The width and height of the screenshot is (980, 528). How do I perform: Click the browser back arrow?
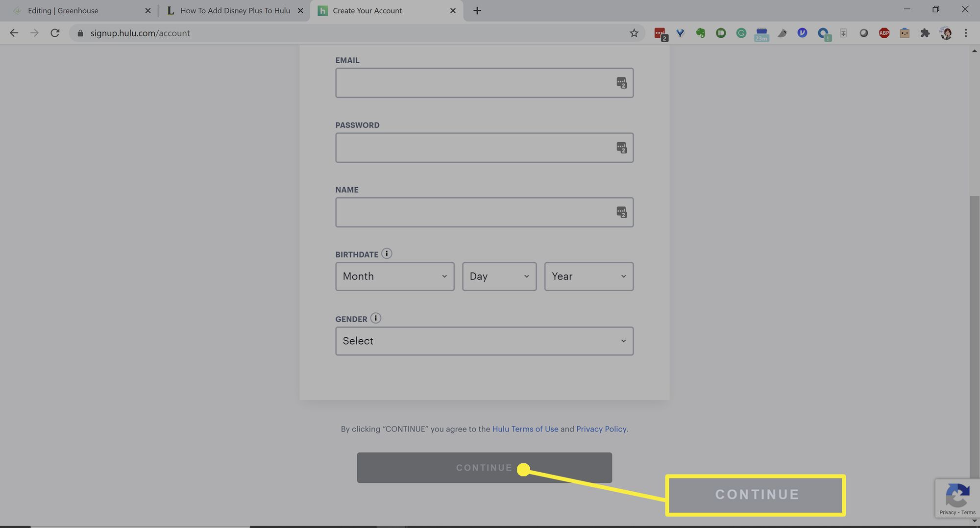[14, 33]
